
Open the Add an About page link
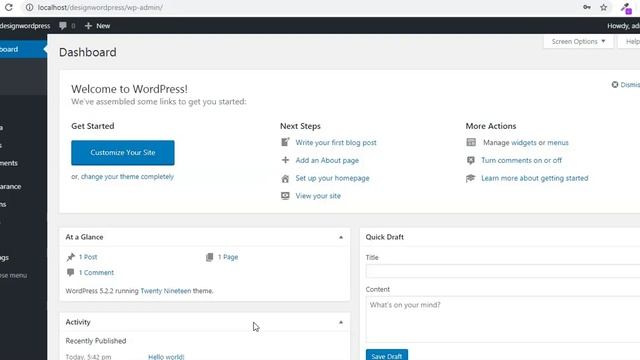[327, 160]
